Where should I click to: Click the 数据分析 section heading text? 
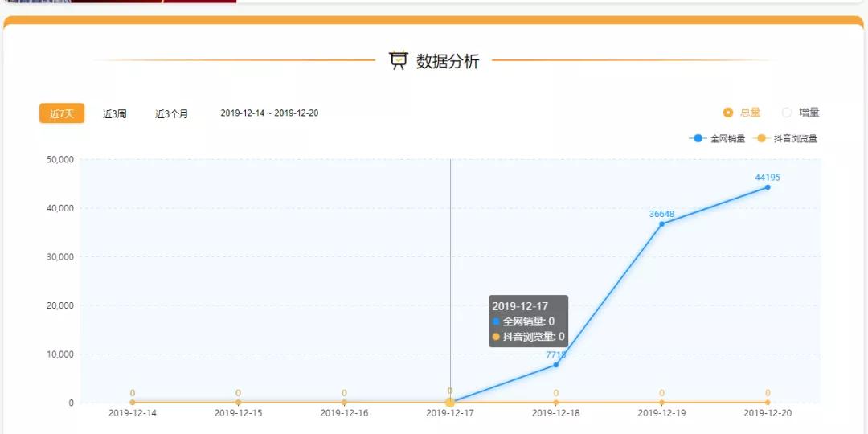448,61
